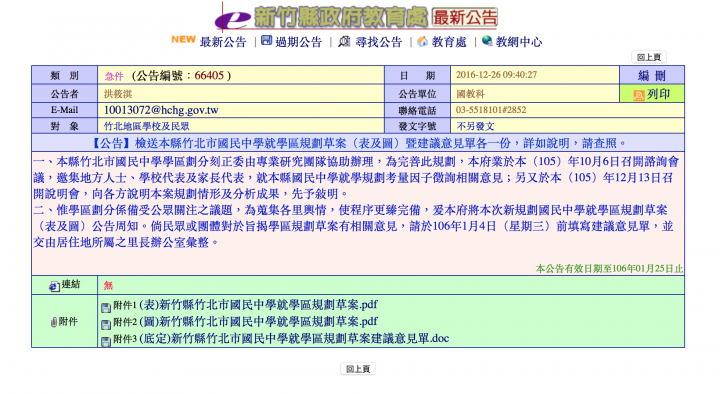This screenshot has width=720, height=394.
Task: Click the 聯絡電話 header cell
Action: 417,110
